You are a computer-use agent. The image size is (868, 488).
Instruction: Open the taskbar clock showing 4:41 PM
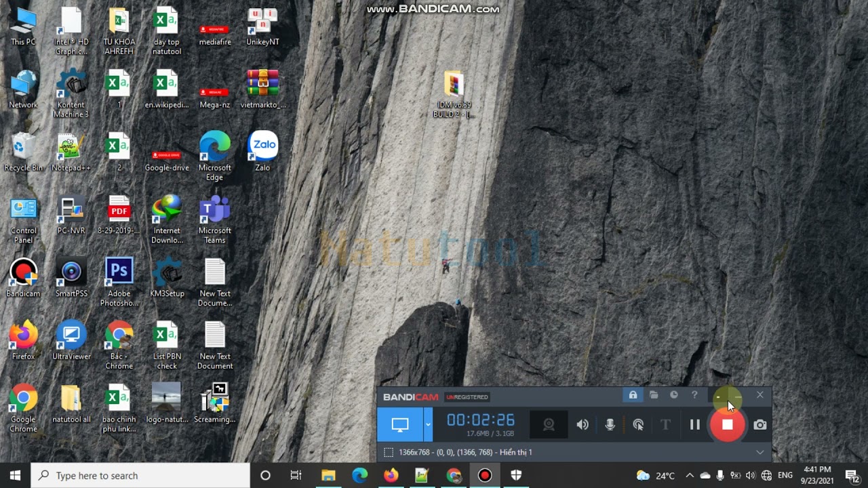[816, 475]
